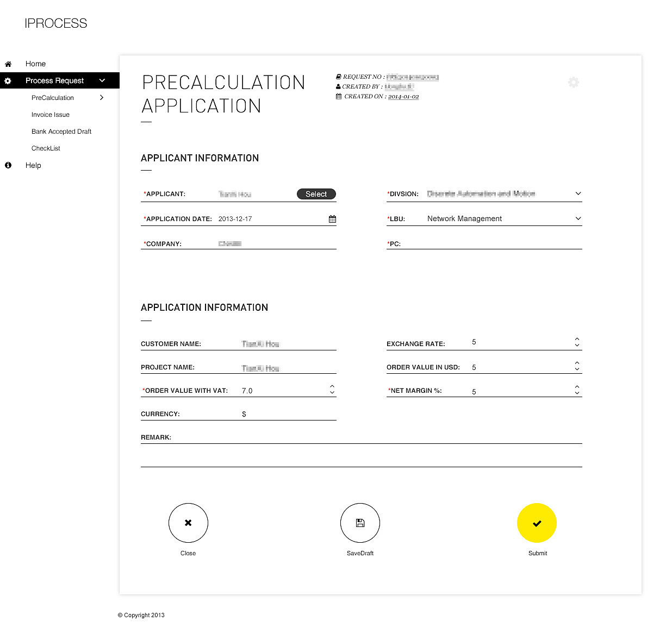Click the Created By user icon
The width and height of the screenshot is (672, 640).
pyautogui.click(x=338, y=86)
